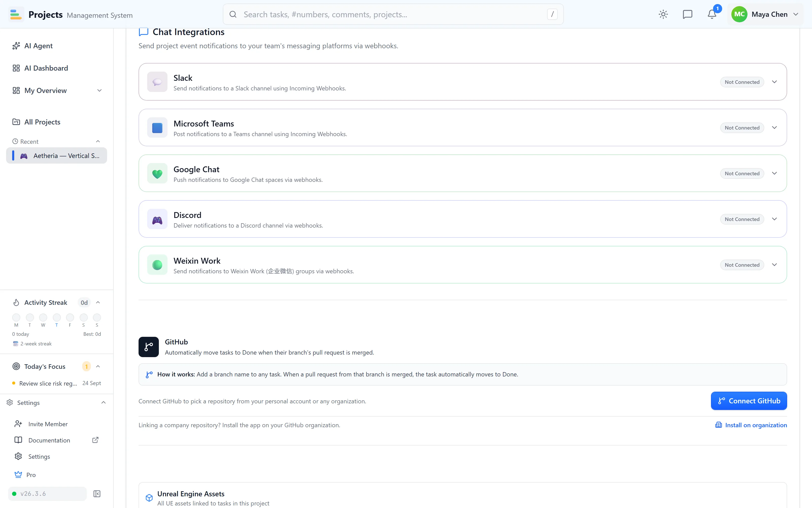Click the Microsoft Teams integration icon

157,127
